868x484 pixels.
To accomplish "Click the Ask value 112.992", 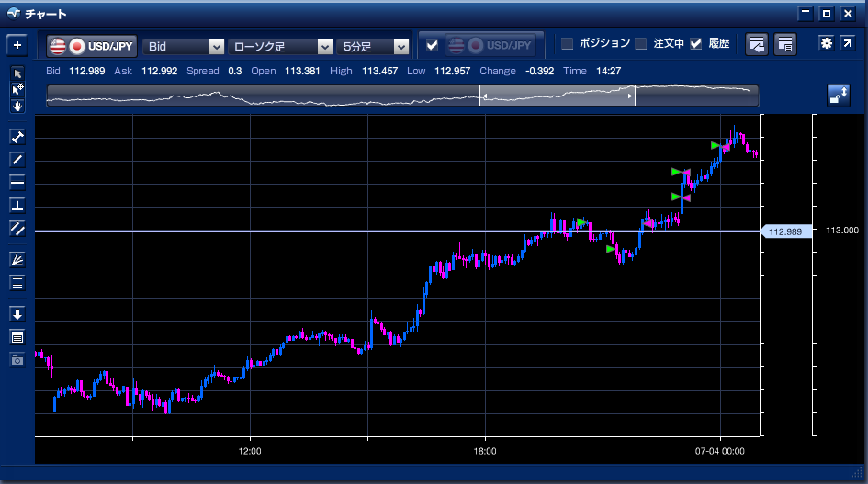I will 160,71.
